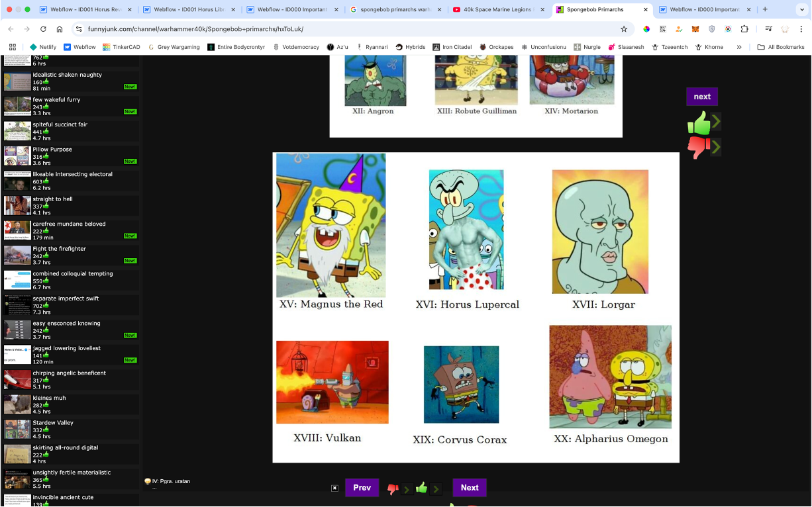Click the browser forward arrow

tap(26, 29)
